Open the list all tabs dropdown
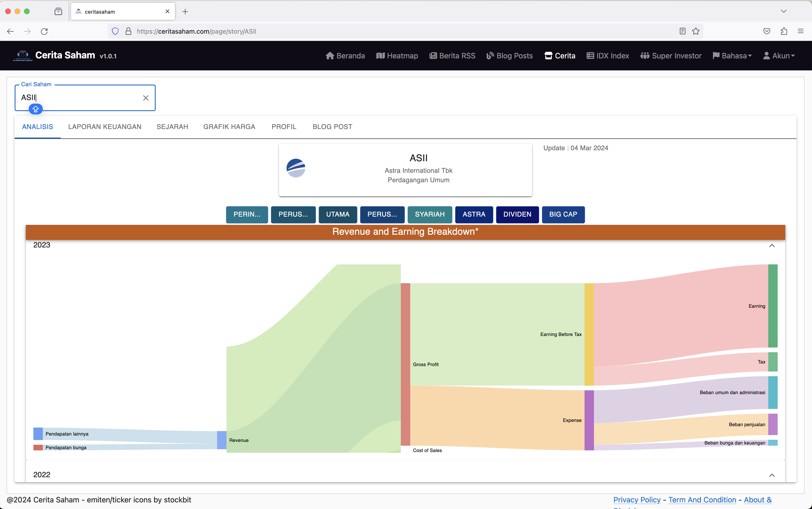The height and width of the screenshot is (509, 812). coord(784,12)
